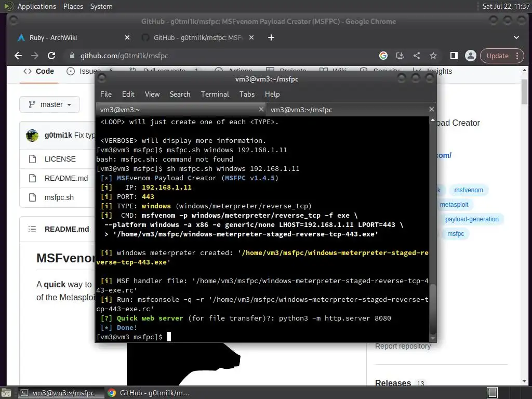Click the msfvenom topic tag
The height and width of the screenshot is (399, 532).
click(469, 190)
